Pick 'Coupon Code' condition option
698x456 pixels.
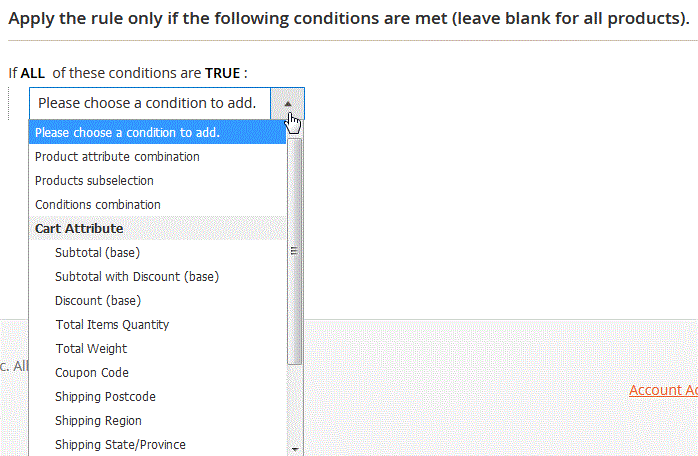[x=91, y=372]
